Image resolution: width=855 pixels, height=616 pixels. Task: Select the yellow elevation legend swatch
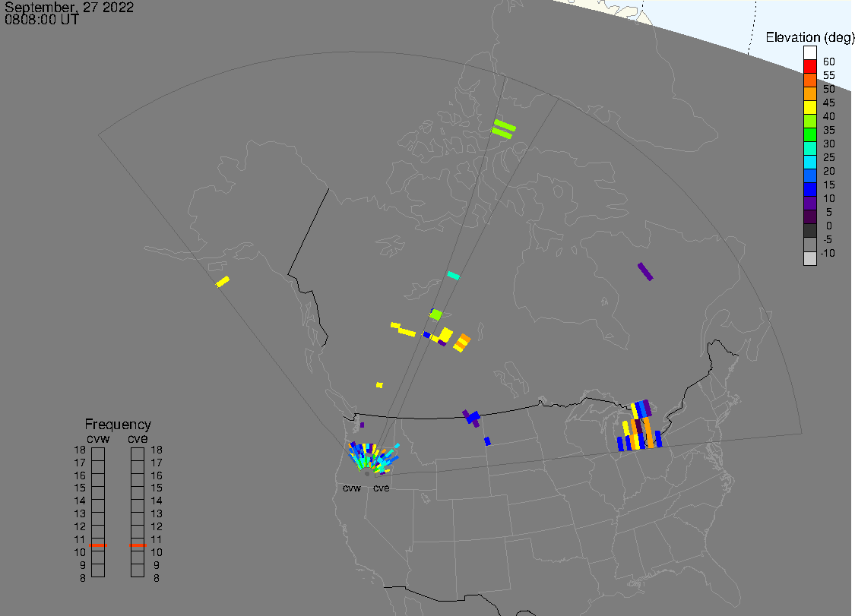point(809,107)
